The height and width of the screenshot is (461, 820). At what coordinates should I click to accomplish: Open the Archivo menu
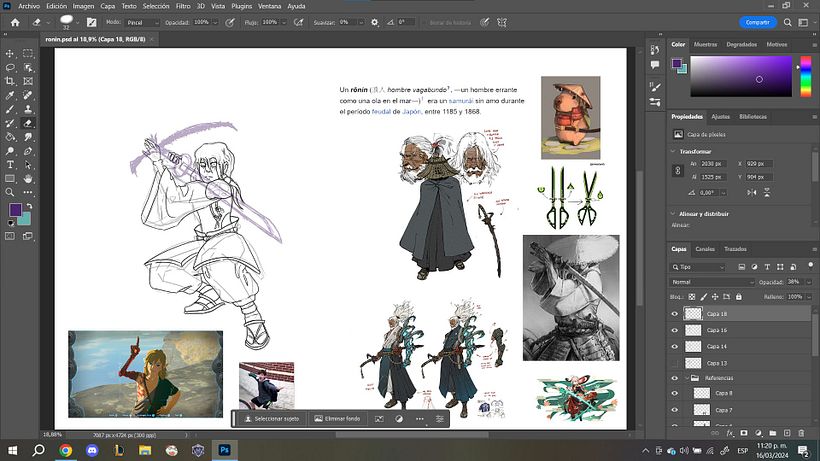(x=29, y=6)
